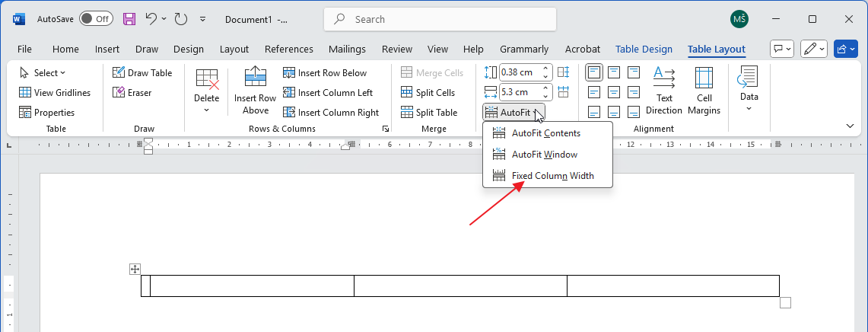Select Align Top Left icon

point(595,72)
